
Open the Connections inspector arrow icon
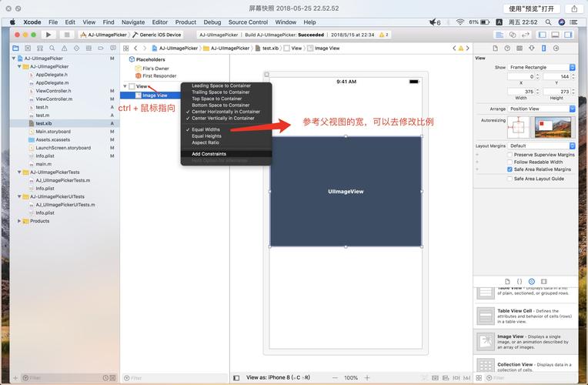(x=556, y=48)
